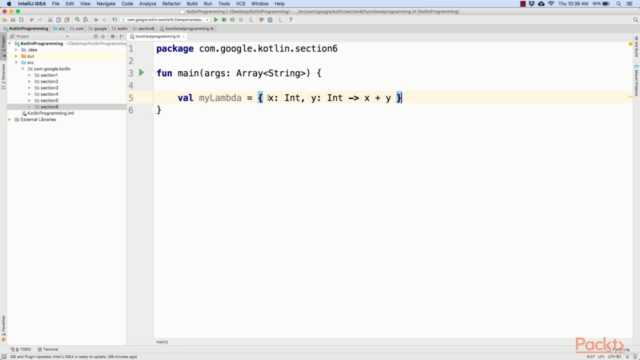The width and height of the screenshot is (640, 360).
Task: Select section5 package in tree
Action: (x=49, y=100)
